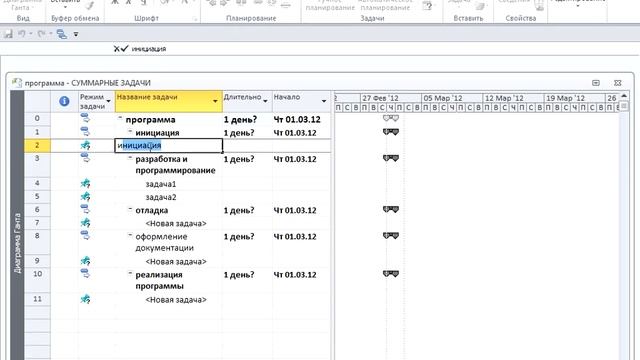Click the Gantt summary bar for 'отладка'

[x=391, y=209]
